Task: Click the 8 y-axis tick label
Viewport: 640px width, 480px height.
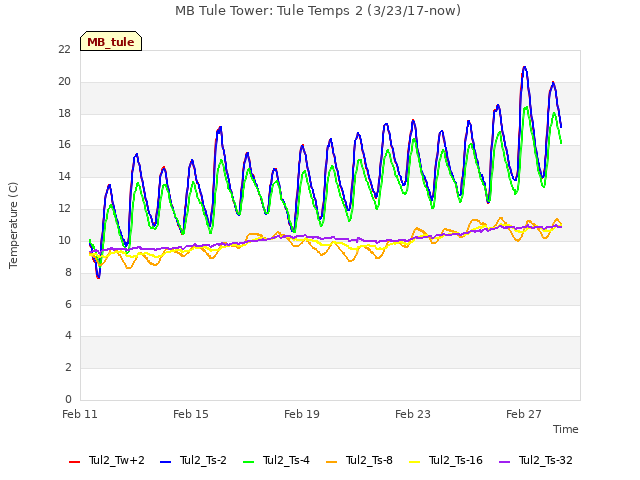Action: click(68, 272)
